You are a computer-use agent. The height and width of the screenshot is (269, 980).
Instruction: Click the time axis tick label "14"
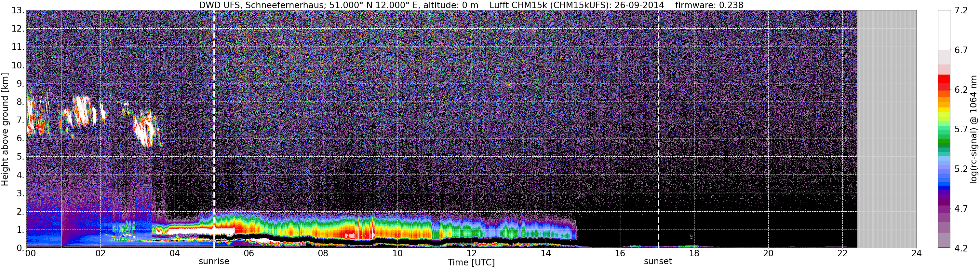pos(545,253)
